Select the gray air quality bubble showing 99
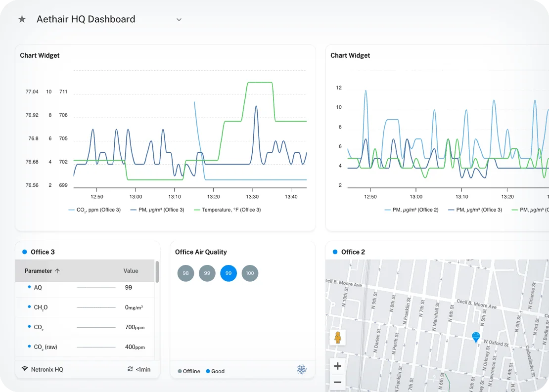 click(x=207, y=273)
